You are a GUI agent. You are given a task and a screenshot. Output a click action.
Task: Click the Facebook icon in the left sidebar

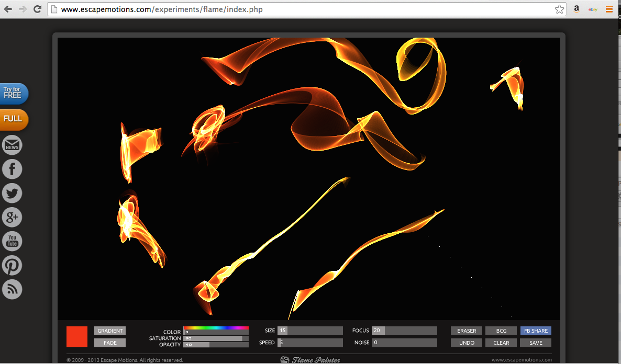coord(12,169)
